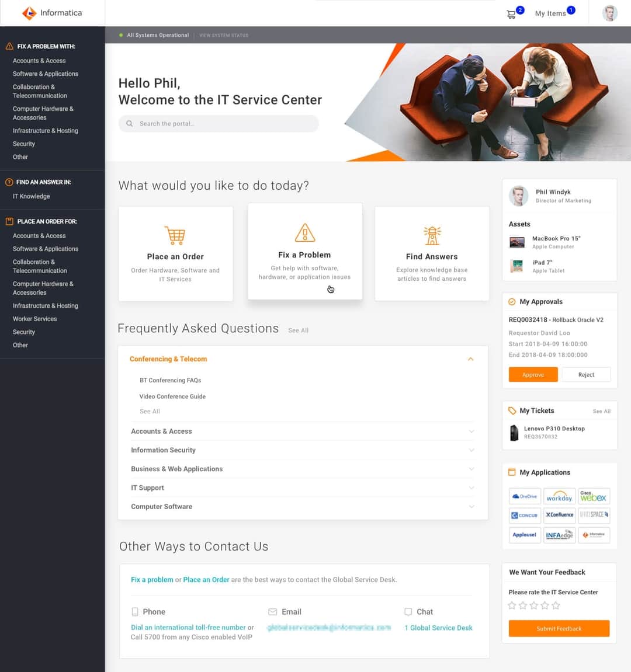Select Worker Services under Place an Order
Image resolution: width=631 pixels, height=672 pixels.
34,319
